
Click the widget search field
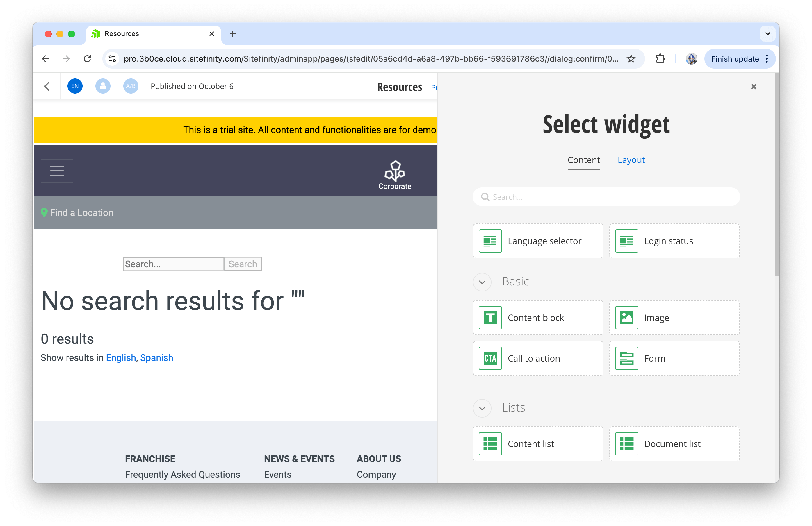[x=606, y=197]
